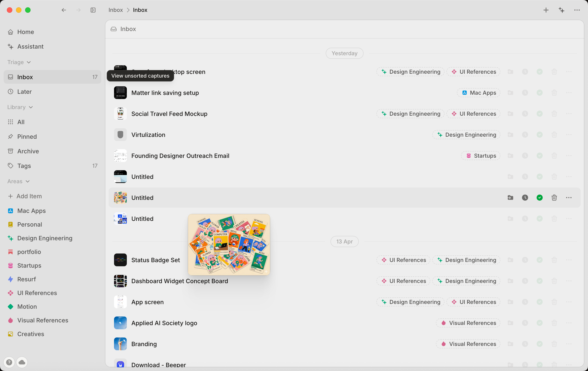Open Creatives area in sidebar

pyautogui.click(x=52, y=334)
